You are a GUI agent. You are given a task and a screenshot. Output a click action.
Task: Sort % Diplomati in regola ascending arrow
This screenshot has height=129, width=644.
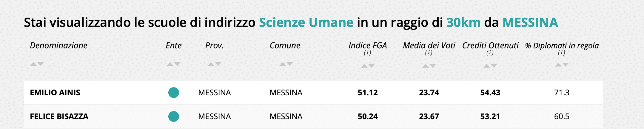click(x=558, y=65)
